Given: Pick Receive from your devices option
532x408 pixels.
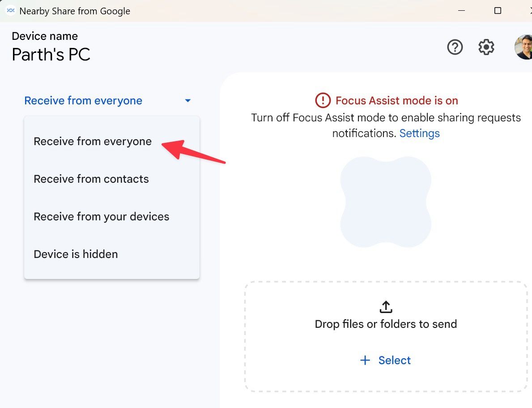Looking at the screenshot, I should [102, 217].
